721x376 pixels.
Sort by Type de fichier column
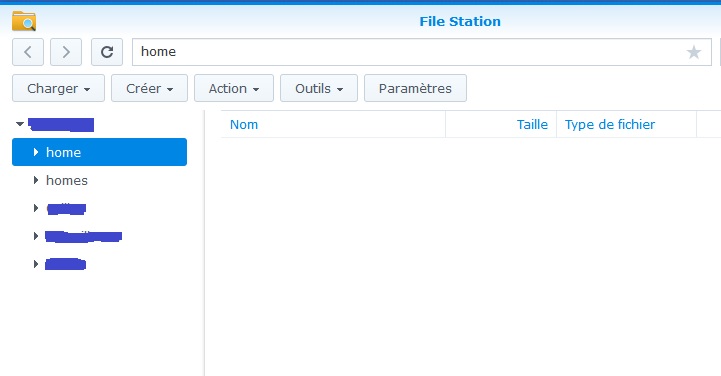(x=610, y=125)
